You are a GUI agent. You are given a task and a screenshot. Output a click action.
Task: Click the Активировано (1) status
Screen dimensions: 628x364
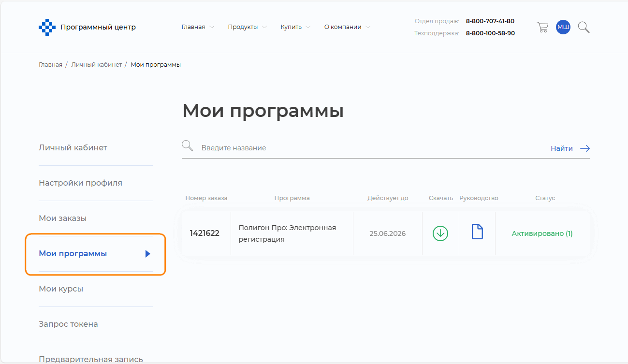pos(542,233)
